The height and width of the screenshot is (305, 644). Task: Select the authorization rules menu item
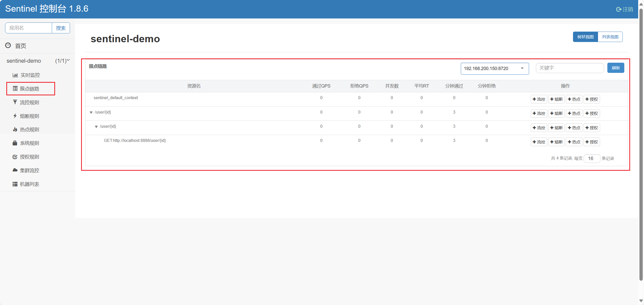[x=29, y=157]
